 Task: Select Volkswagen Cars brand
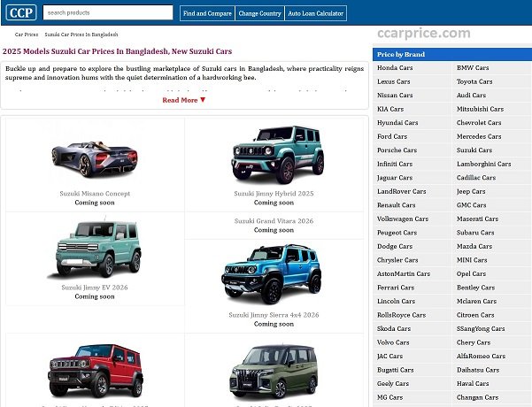403,219
